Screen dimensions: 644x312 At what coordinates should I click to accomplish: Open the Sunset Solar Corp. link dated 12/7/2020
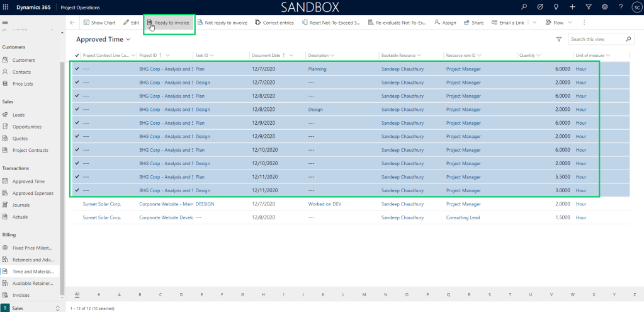(x=101, y=204)
